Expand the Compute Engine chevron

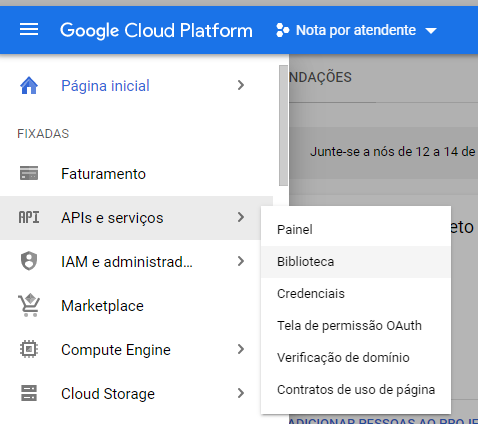(x=241, y=349)
